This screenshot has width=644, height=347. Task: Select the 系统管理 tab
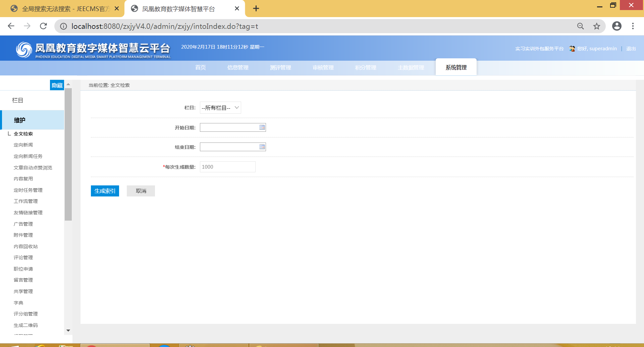pos(456,67)
